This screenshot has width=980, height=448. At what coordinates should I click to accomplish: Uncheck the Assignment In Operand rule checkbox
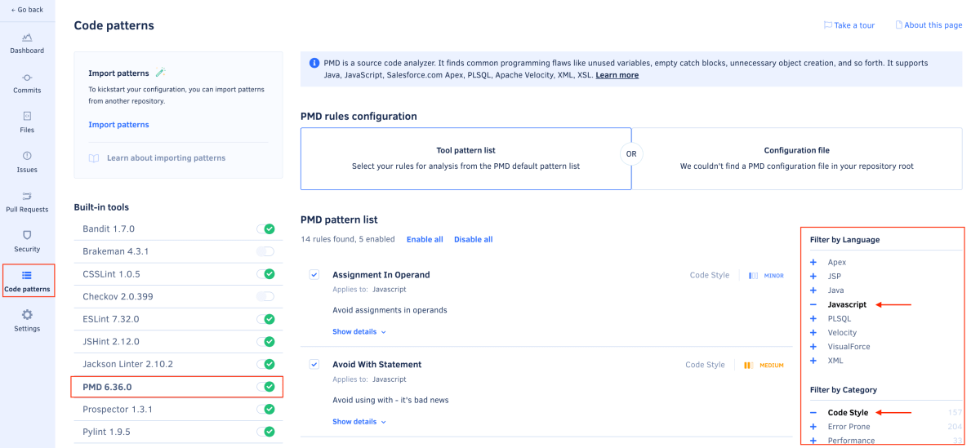314,275
